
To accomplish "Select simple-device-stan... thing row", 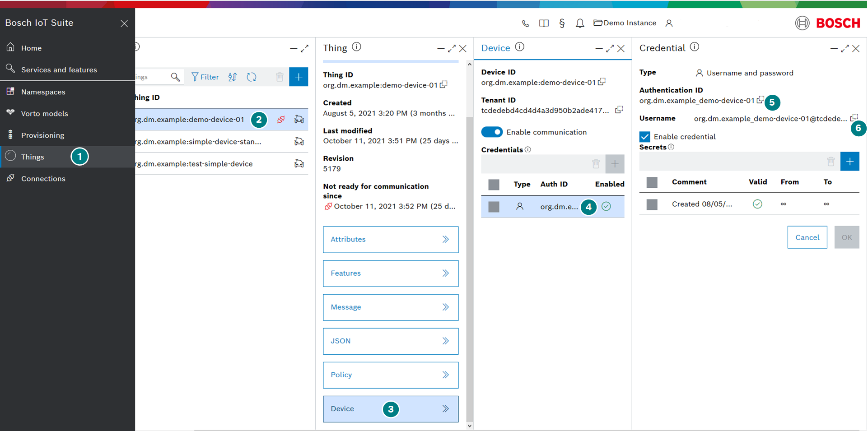I will click(221, 142).
